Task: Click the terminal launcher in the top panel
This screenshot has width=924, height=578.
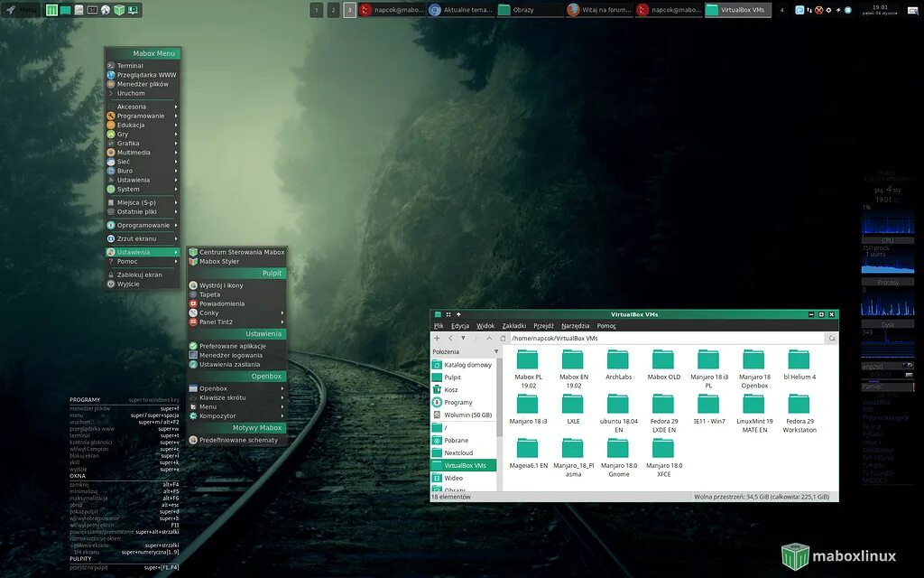Action: coord(92,10)
